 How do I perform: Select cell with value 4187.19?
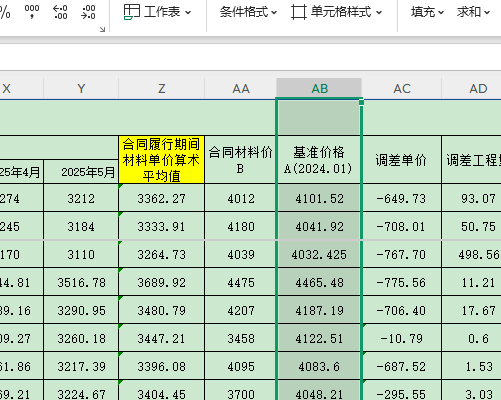[319, 310]
